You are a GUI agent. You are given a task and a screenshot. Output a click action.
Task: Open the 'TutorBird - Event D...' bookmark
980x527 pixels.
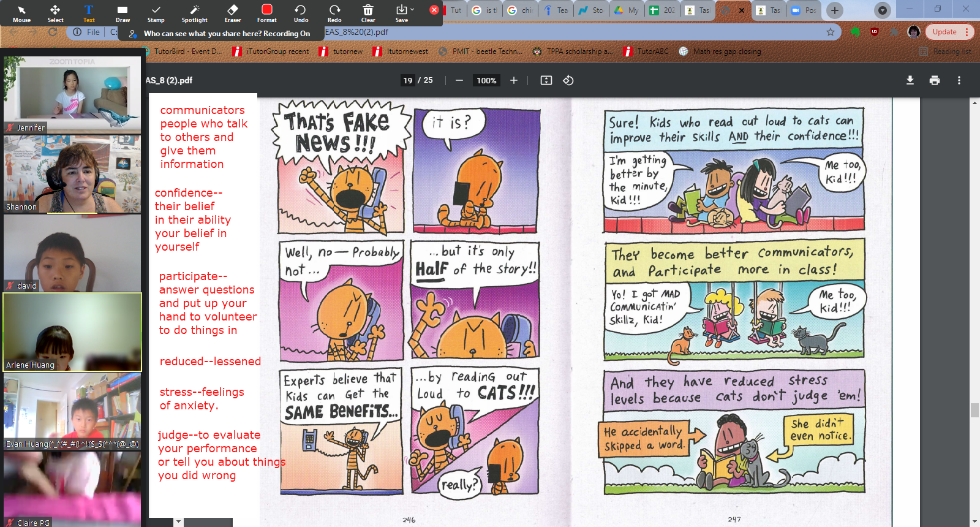point(184,51)
